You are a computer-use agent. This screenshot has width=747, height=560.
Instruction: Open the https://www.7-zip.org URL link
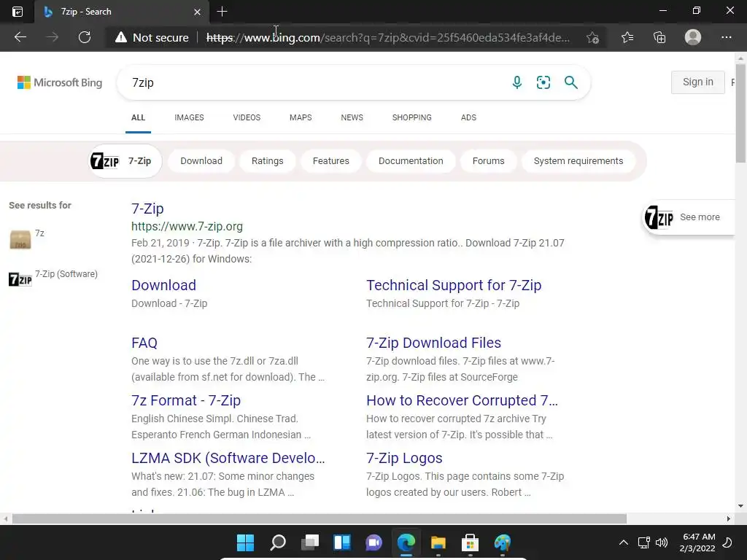[x=187, y=226]
